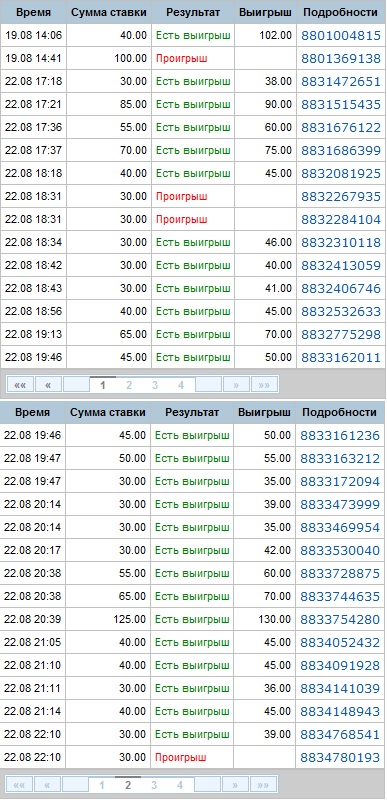Click upper table 'Подробности' column header
The height and width of the screenshot is (802, 387).
tap(341, 13)
